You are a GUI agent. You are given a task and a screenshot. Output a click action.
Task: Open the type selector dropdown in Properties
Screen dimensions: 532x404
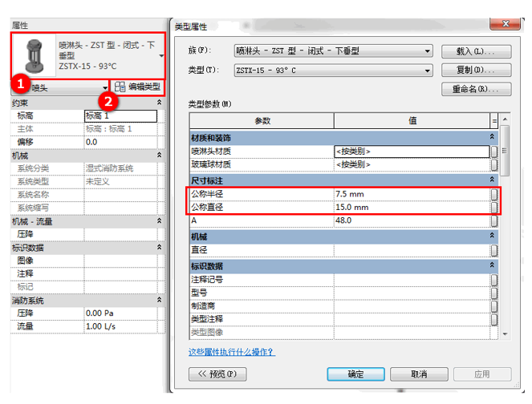pyautogui.click(x=161, y=55)
